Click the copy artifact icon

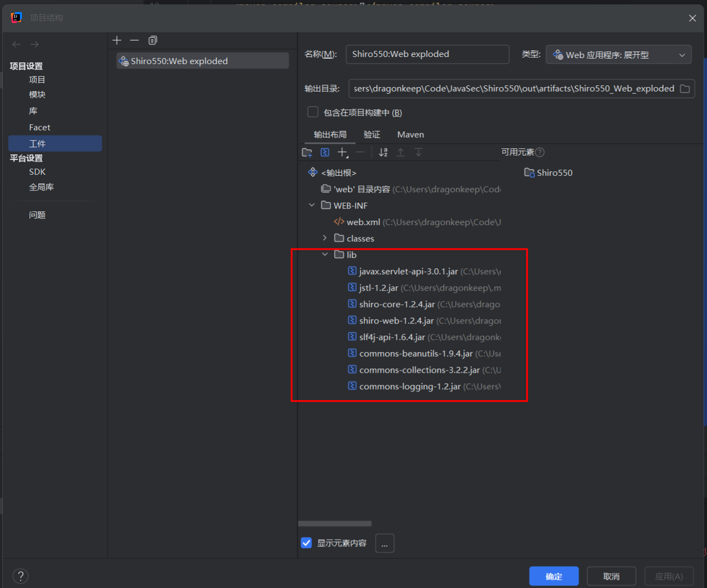(x=153, y=41)
